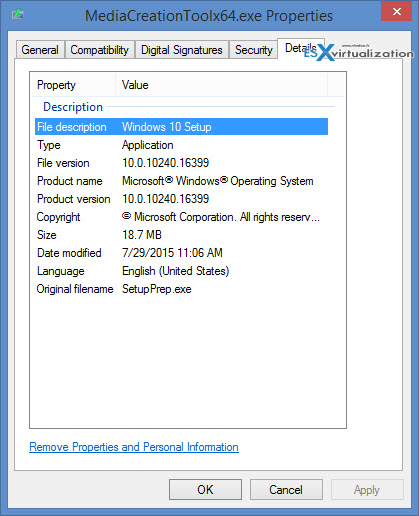The height and width of the screenshot is (516, 419).
Task: Select the Product version row
Action: click(181, 199)
